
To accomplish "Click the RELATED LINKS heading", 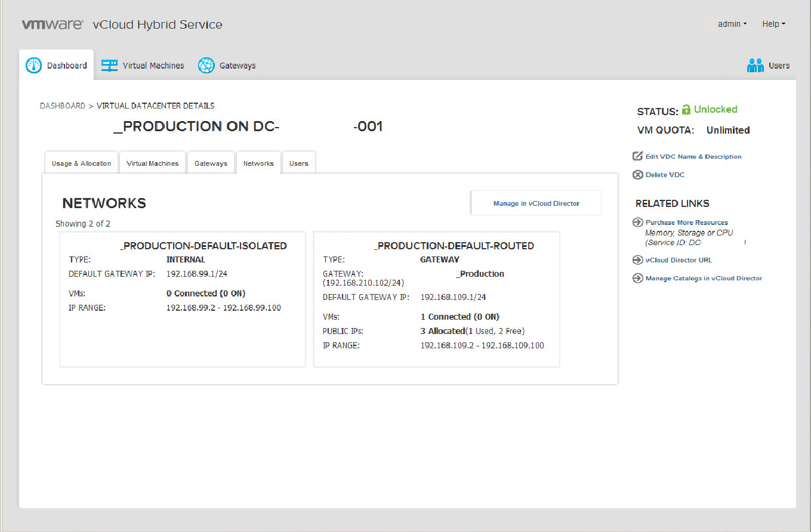I will click(673, 203).
